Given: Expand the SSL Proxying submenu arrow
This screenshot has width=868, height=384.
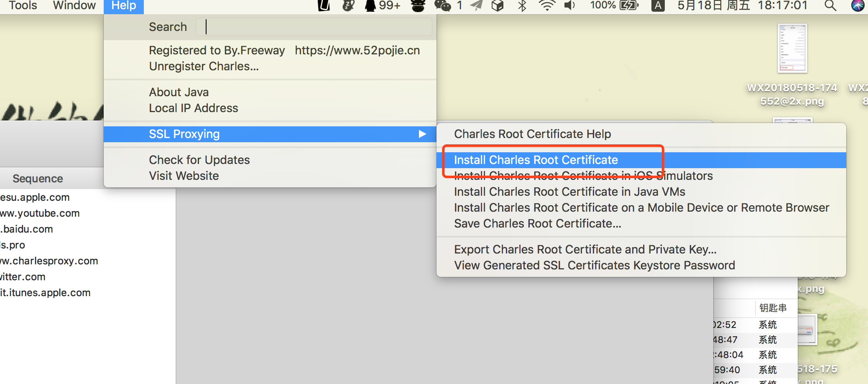Looking at the screenshot, I should (x=422, y=134).
